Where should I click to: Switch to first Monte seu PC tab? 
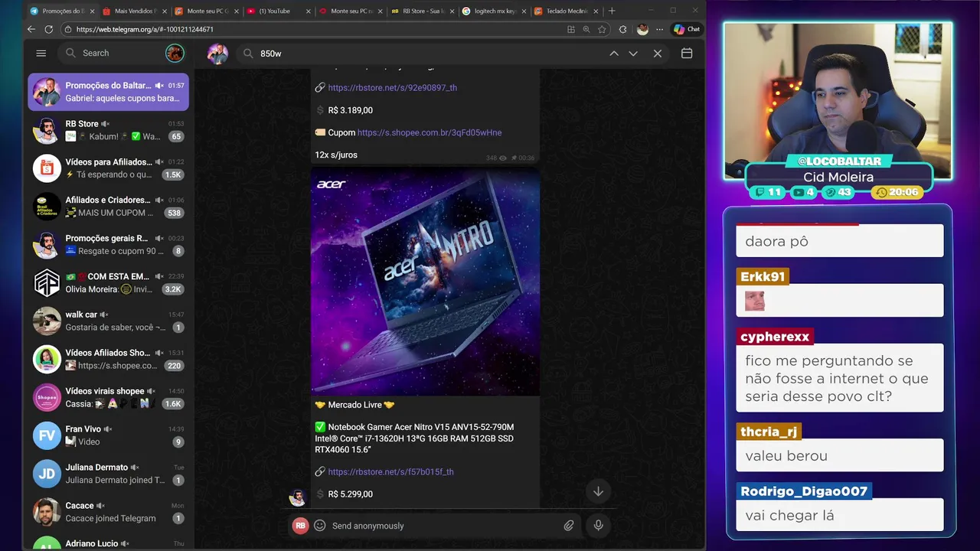click(207, 11)
